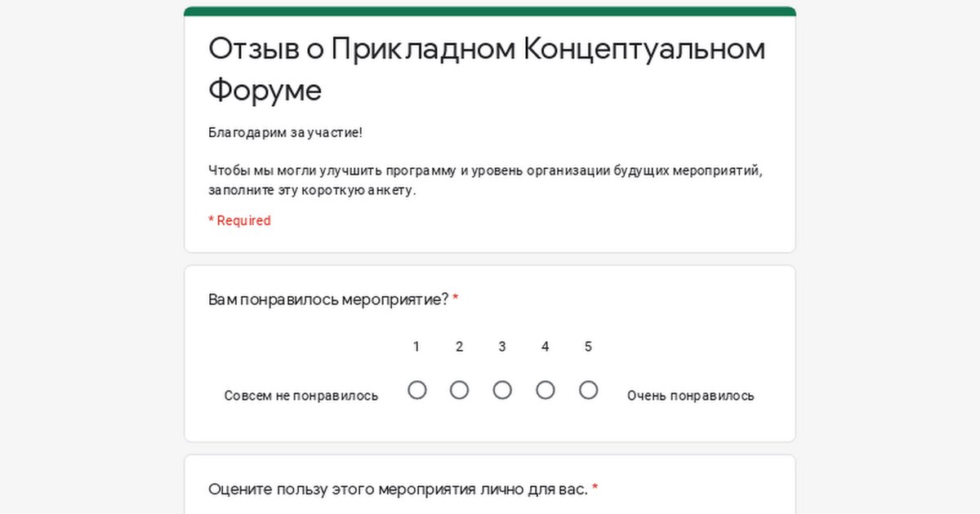Viewport: 980px width, 514px height.
Task: Click the red asterisk after 'Вам понравилось мероприятие?'
Action: tap(456, 299)
